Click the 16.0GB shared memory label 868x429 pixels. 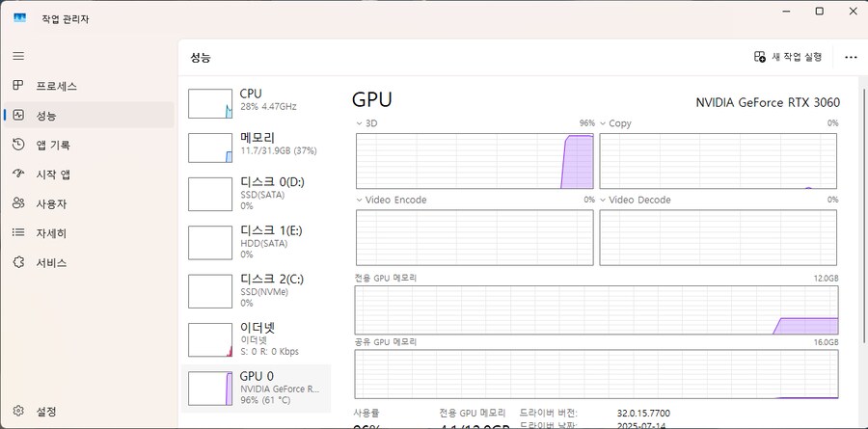826,342
